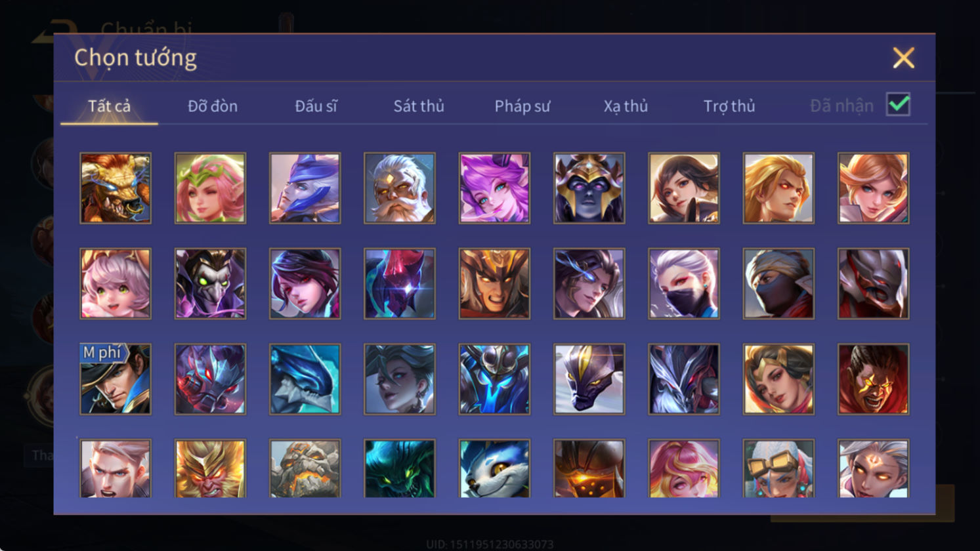The width and height of the screenshot is (980, 551).
Task: Select the golden lion beast hero portrait
Action: point(116,188)
